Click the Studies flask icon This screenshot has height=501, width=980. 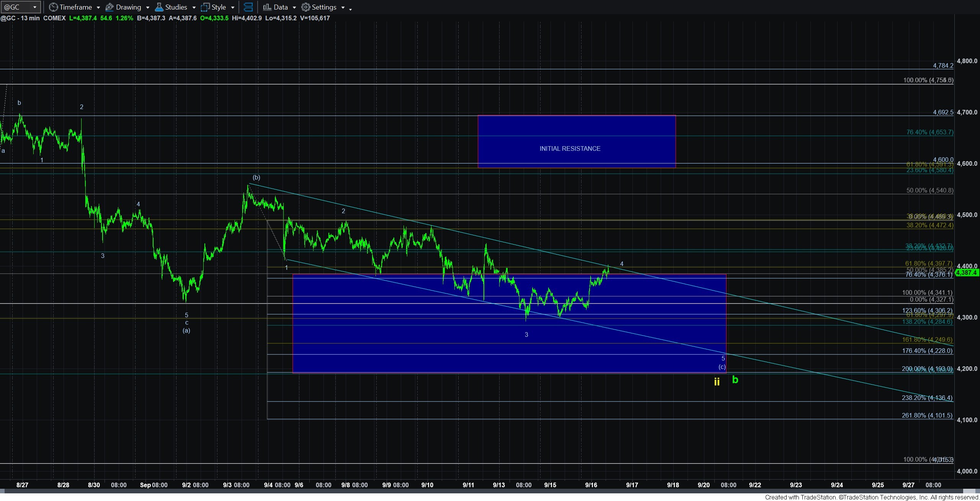click(x=159, y=7)
